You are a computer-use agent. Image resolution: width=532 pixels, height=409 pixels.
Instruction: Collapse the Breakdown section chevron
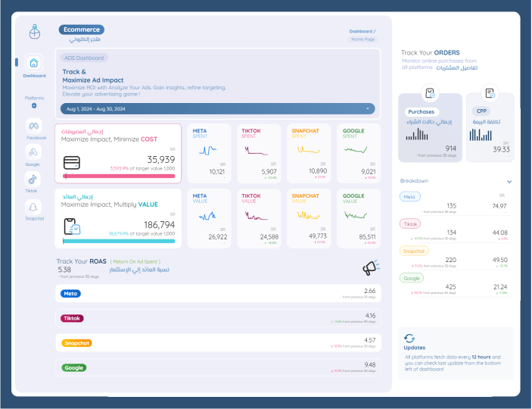(509, 182)
